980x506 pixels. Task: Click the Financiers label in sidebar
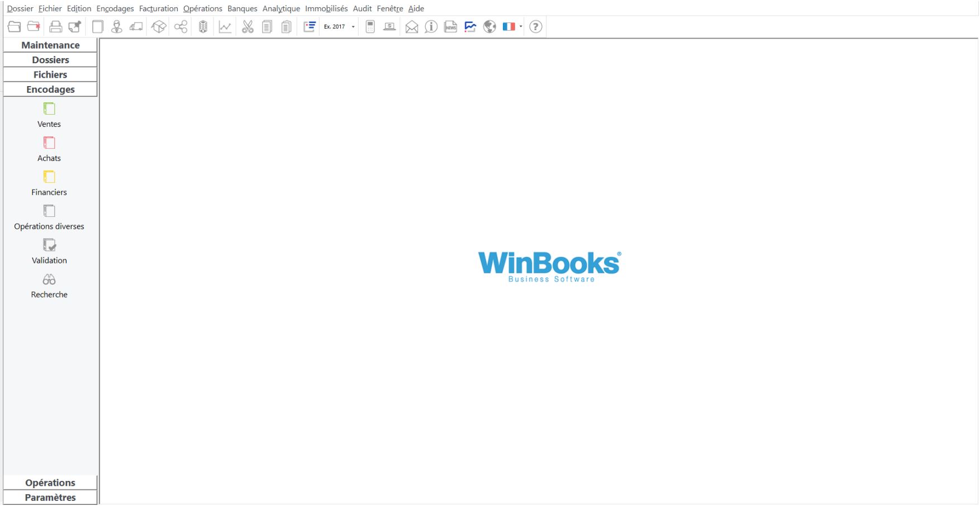[49, 192]
